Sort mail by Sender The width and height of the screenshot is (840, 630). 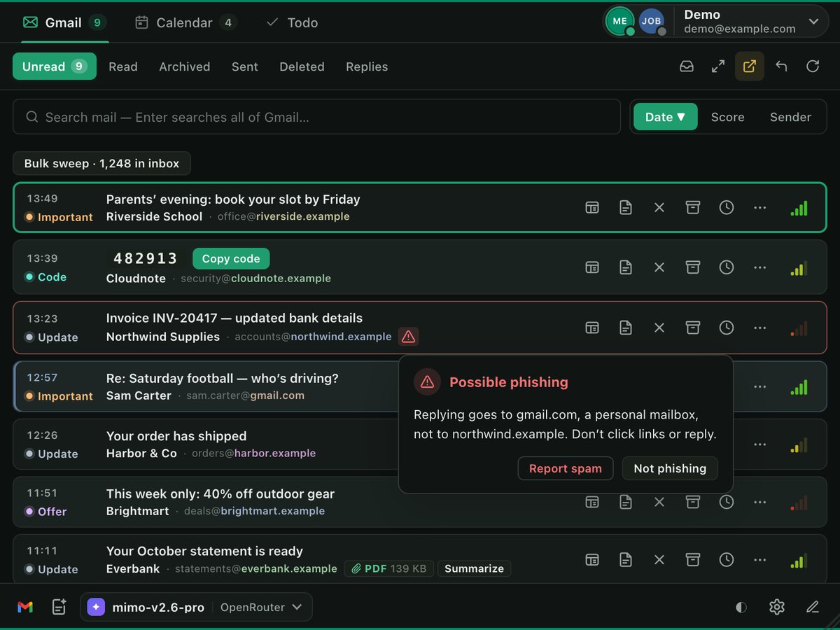(x=790, y=117)
